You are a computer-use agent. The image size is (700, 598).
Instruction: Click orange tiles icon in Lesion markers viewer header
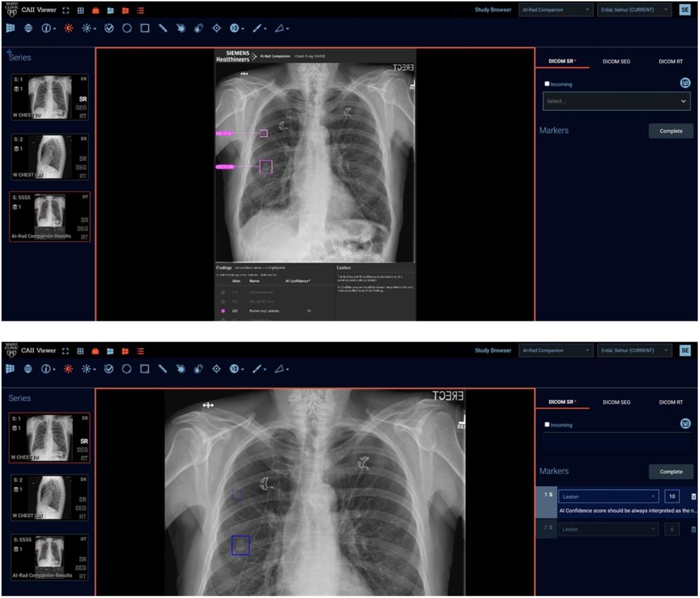[x=125, y=351]
